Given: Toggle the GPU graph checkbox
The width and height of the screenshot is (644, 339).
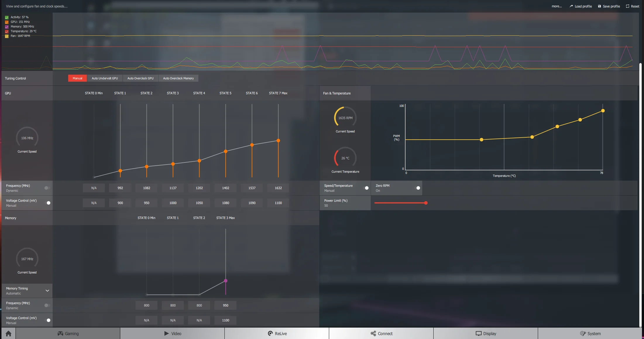Looking at the screenshot, I should click(x=7, y=22).
